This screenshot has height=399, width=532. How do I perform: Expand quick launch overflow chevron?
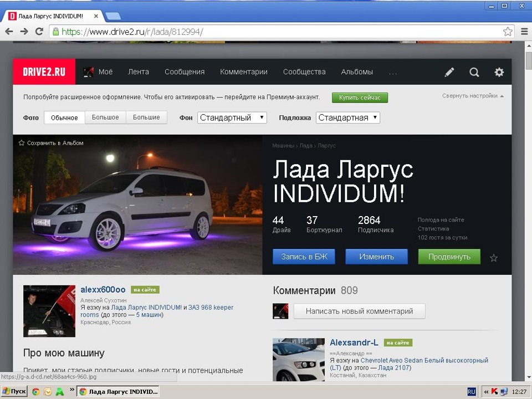pos(72,390)
